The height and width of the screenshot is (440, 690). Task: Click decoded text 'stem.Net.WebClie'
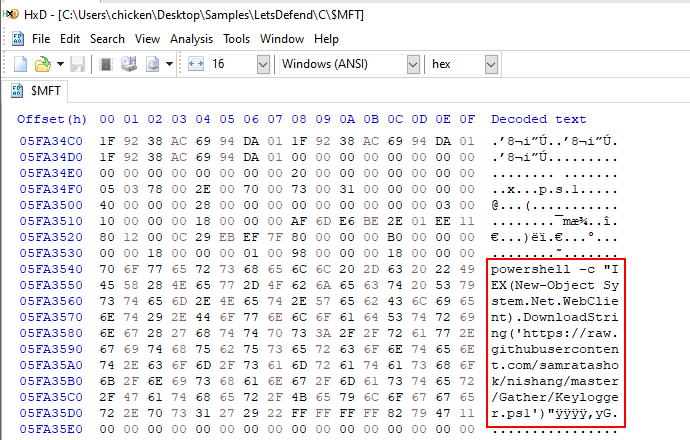coord(555,301)
